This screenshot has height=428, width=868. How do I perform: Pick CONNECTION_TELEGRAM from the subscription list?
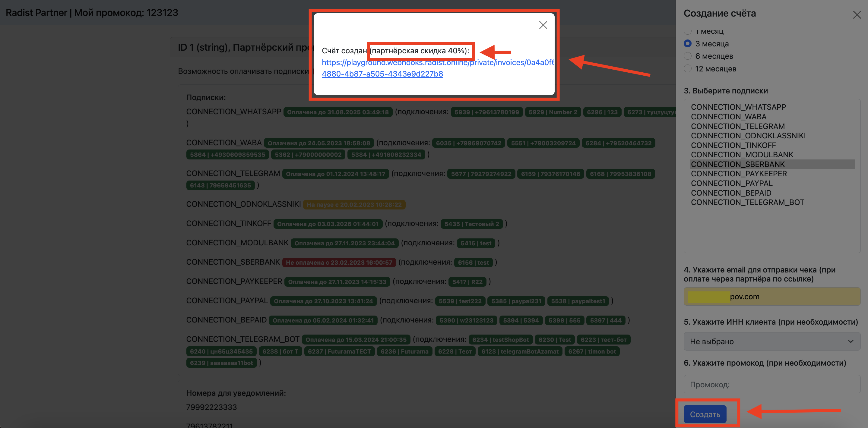pyautogui.click(x=737, y=126)
